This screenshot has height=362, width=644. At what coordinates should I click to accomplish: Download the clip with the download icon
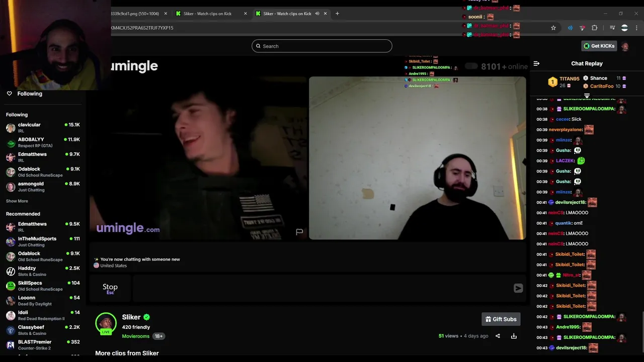[x=514, y=336]
